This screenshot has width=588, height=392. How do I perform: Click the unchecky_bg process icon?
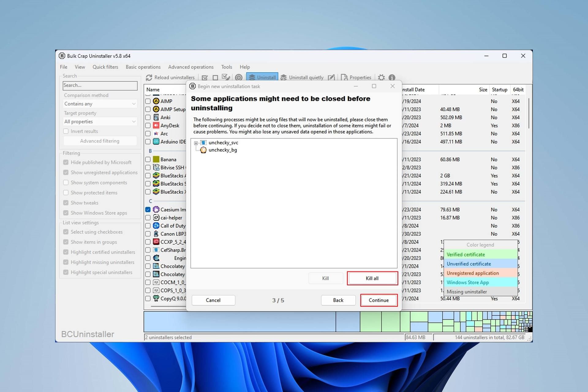click(203, 150)
